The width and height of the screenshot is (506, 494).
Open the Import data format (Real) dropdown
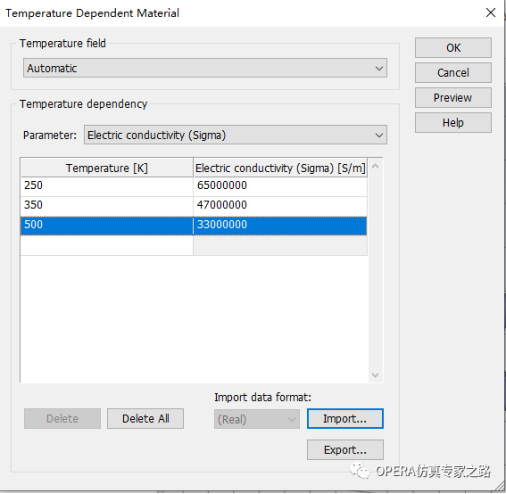pyautogui.click(x=257, y=419)
